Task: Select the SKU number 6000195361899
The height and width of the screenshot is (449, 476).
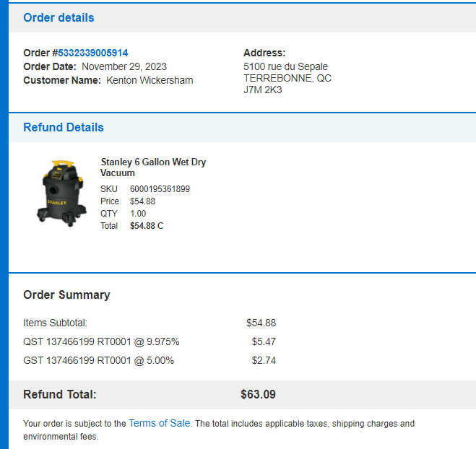Action: 160,189
